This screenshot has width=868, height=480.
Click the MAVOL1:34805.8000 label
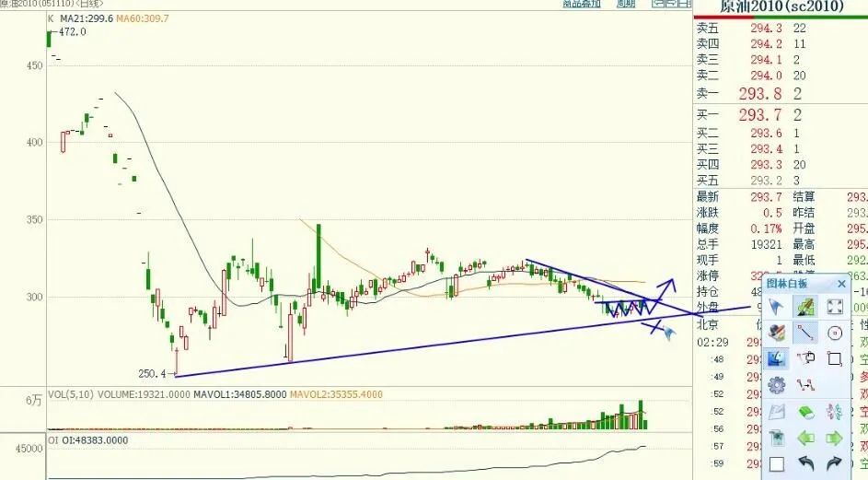pyautogui.click(x=240, y=394)
